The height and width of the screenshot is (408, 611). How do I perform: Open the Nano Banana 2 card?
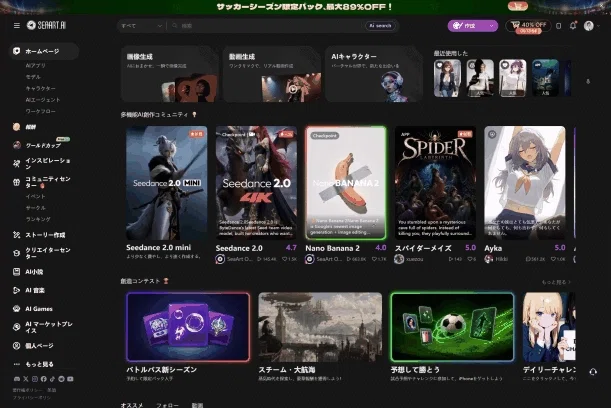tap(346, 182)
